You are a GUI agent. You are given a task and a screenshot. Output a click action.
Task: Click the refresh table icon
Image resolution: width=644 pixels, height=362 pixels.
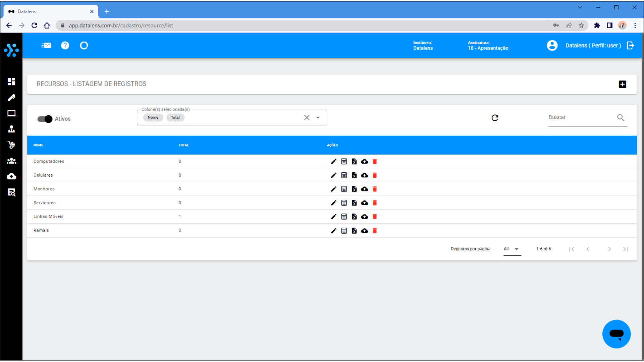pyautogui.click(x=495, y=118)
